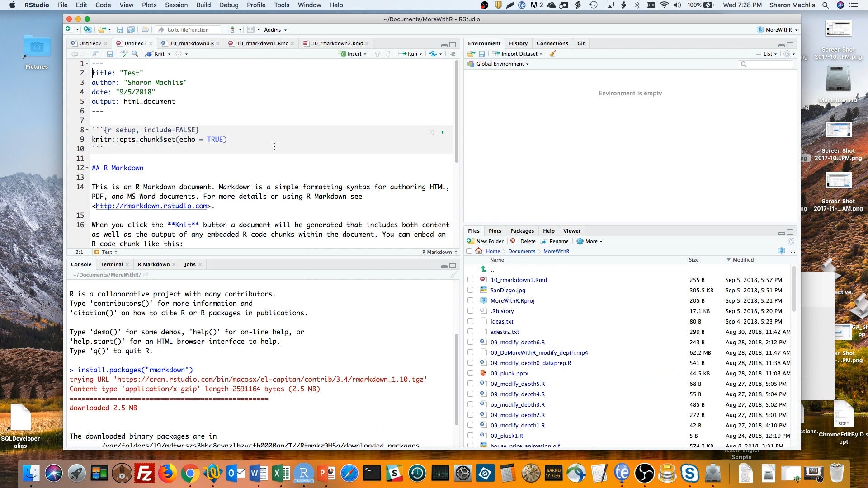The image size is (868, 488).
Task: Click the Environment search field
Action: 765,64
